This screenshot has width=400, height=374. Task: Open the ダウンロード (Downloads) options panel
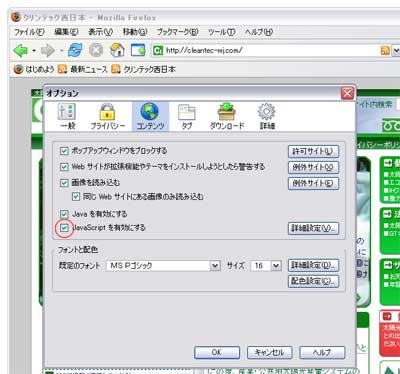[x=227, y=116]
